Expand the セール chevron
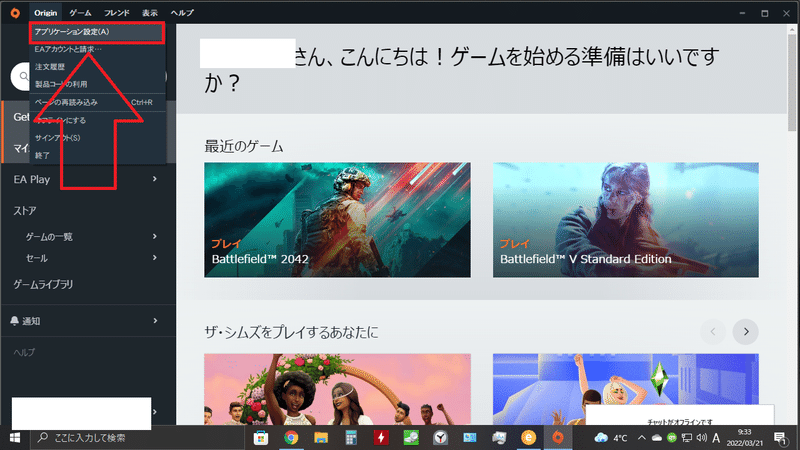The width and height of the screenshot is (800, 450). (x=155, y=258)
